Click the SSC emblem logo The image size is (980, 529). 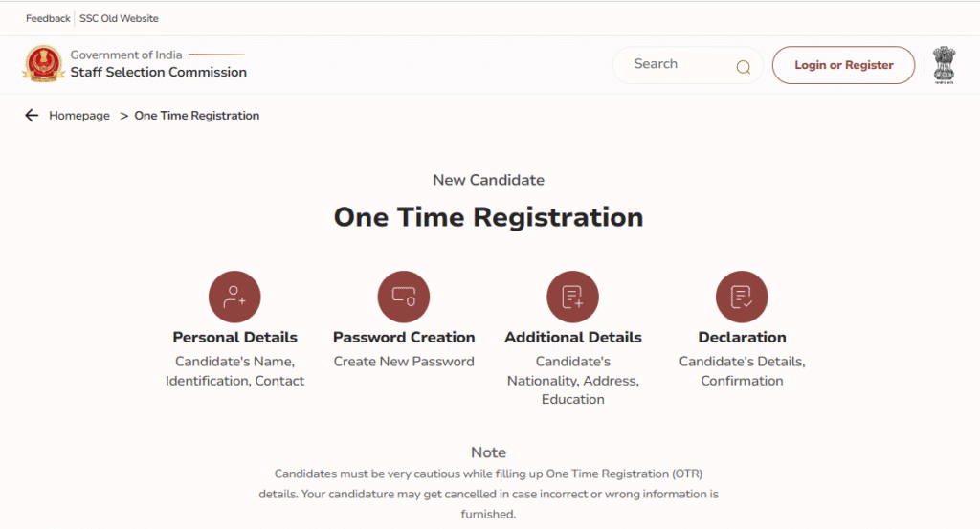tap(42, 64)
